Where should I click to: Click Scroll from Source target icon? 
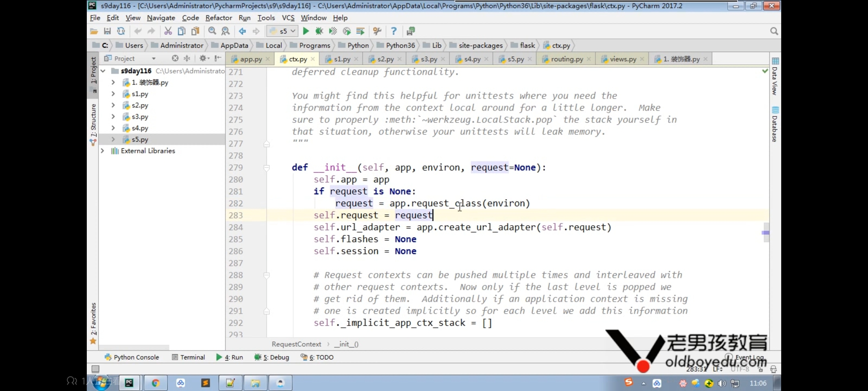(x=175, y=58)
